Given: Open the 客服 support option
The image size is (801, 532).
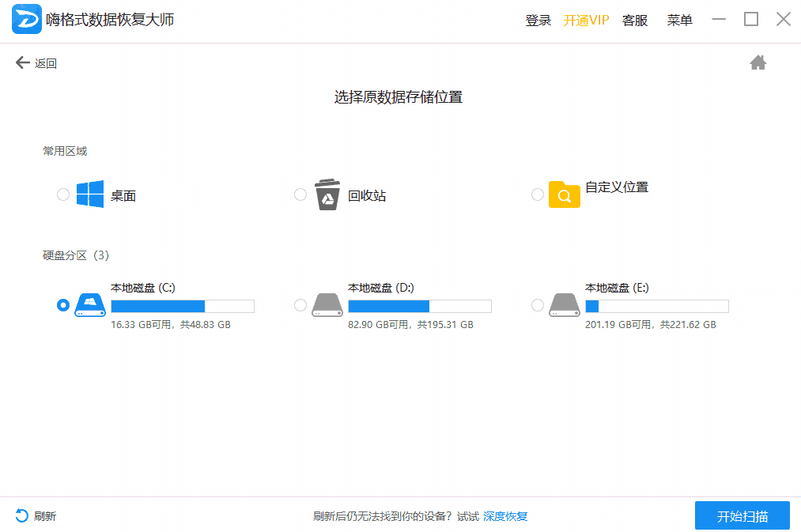Looking at the screenshot, I should tap(635, 20).
